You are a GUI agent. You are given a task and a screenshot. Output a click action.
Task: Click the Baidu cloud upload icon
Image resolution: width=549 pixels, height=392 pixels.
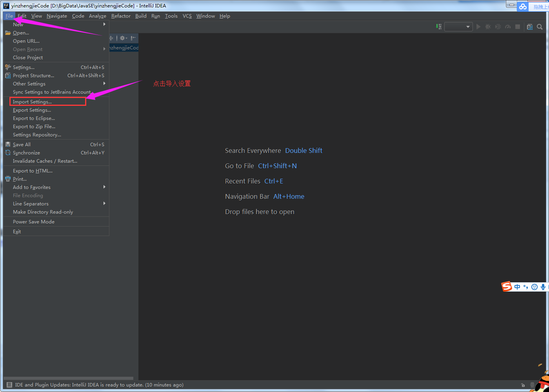click(x=523, y=6)
